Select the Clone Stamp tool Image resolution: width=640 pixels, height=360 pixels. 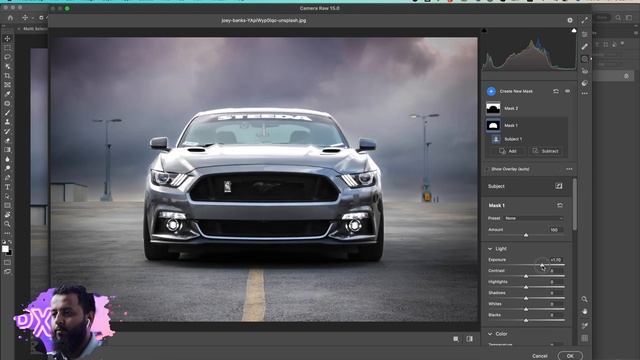coord(7,122)
